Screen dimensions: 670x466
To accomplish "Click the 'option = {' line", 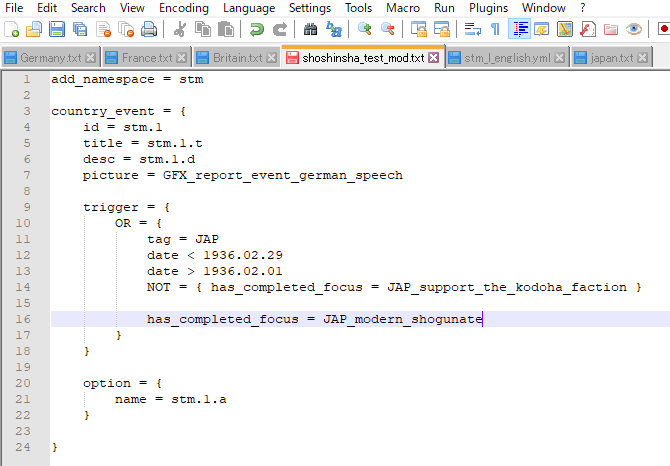I will [x=123, y=383].
